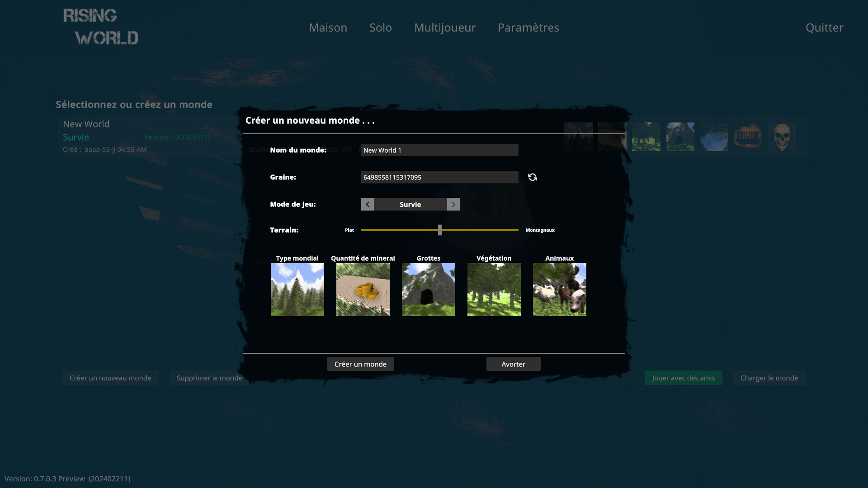
Task: Click the Créer un monde button
Action: tap(360, 364)
